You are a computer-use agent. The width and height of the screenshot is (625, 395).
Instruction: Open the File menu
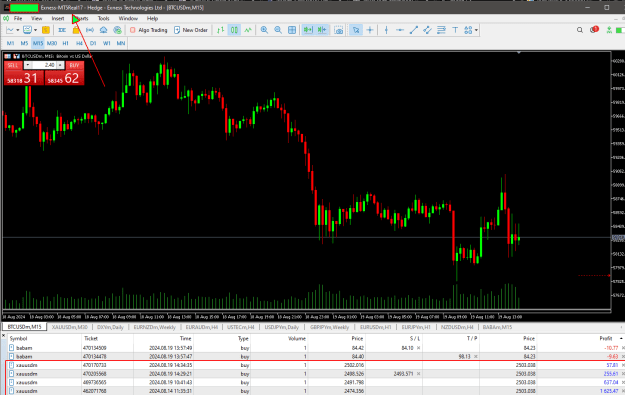[18, 18]
